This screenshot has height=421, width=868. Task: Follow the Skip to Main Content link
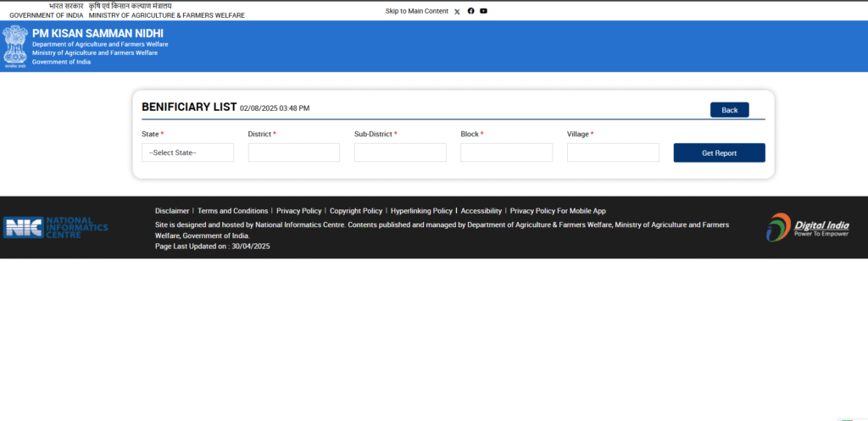pos(416,11)
